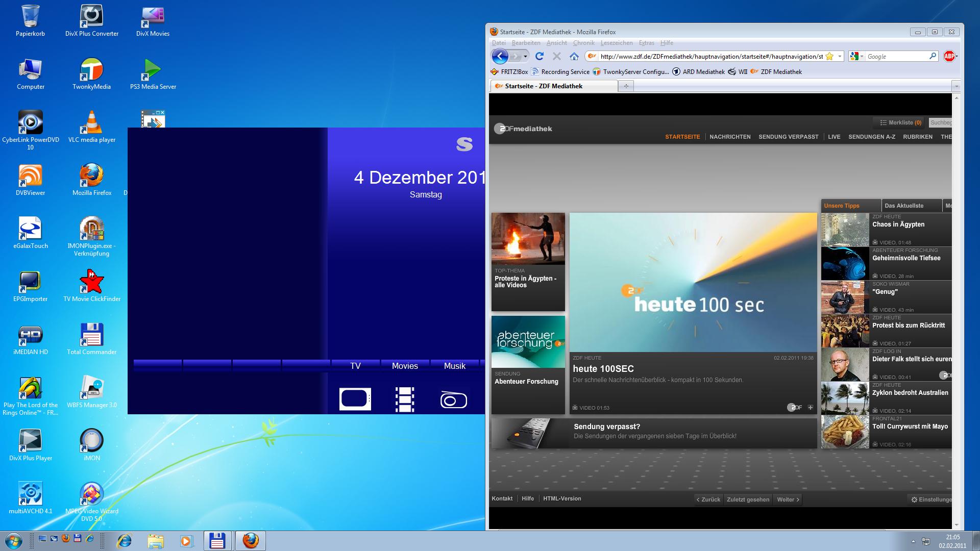980x551 pixels.
Task: Click Windows Start button
Action: (x=14, y=541)
